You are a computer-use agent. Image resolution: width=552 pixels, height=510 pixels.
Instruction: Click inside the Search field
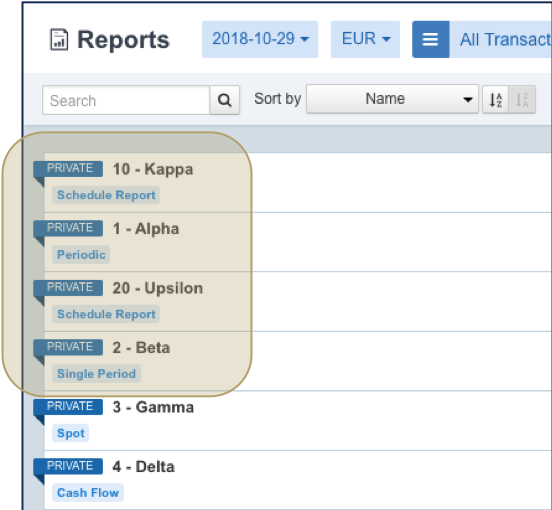tap(126, 100)
